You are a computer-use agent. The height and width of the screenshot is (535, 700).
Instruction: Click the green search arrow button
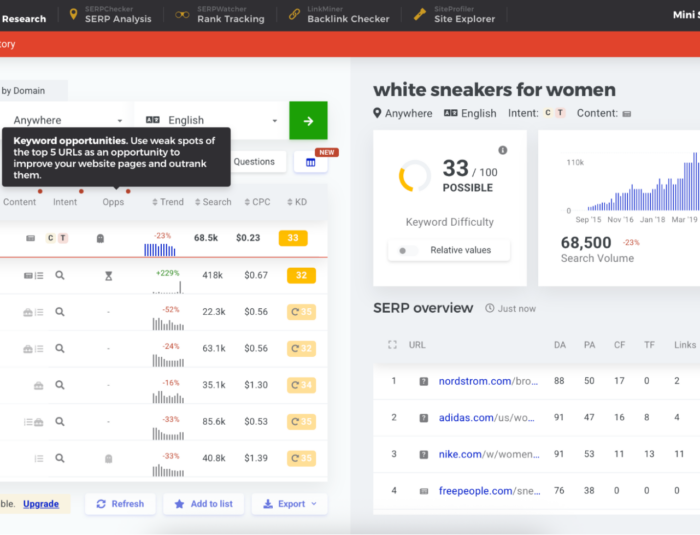pos(308,121)
